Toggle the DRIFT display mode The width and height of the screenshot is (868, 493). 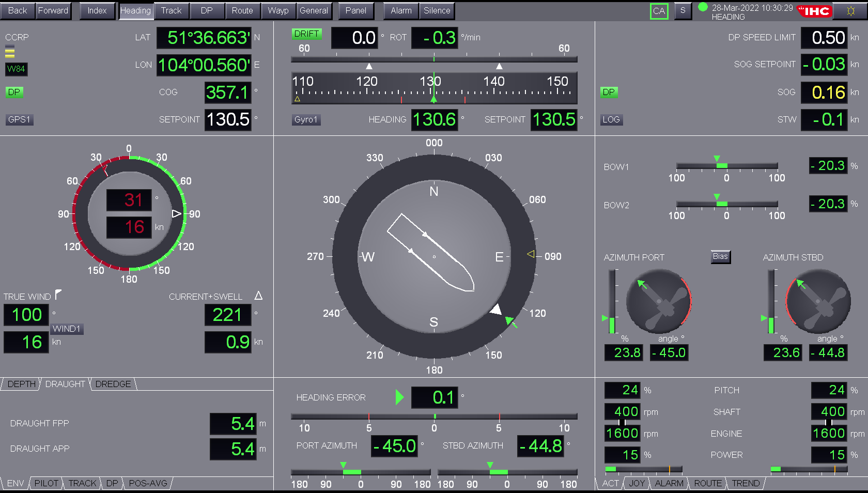coord(307,34)
